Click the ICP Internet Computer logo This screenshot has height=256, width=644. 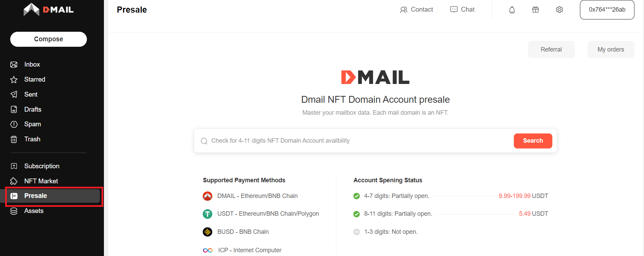(x=208, y=250)
